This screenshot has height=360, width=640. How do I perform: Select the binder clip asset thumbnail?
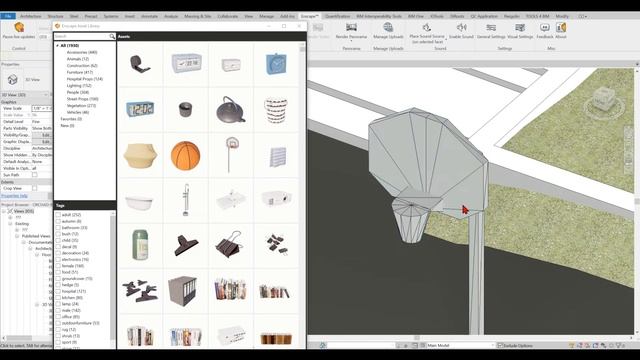[x=230, y=245]
